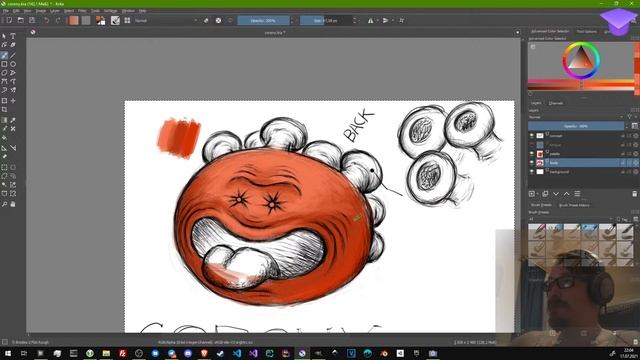640x360 pixels.
Task: Open the document tabs list arrow
Action: 518,32
